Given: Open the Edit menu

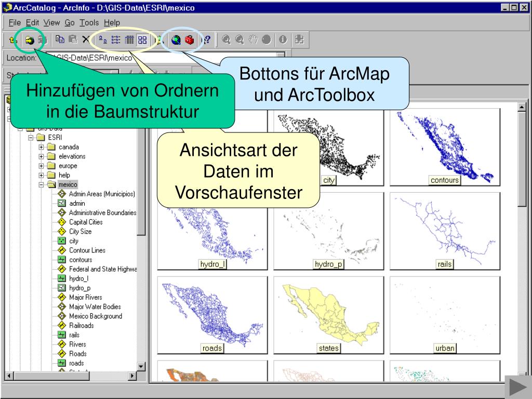Looking at the screenshot, I should [x=32, y=23].
